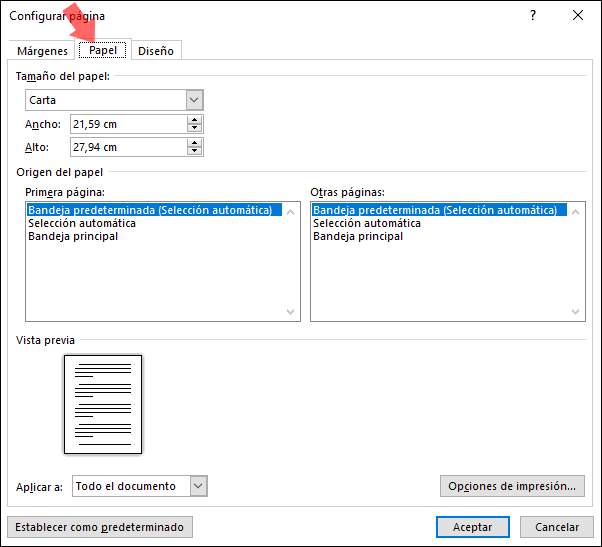The height and width of the screenshot is (547, 602).
Task: Open the Aplicar a dropdown
Action: pos(140,486)
